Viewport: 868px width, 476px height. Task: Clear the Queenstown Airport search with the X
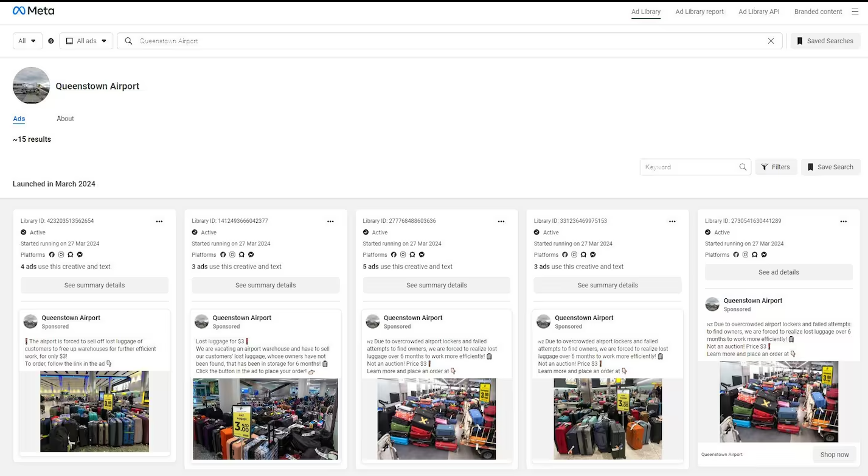pos(771,41)
